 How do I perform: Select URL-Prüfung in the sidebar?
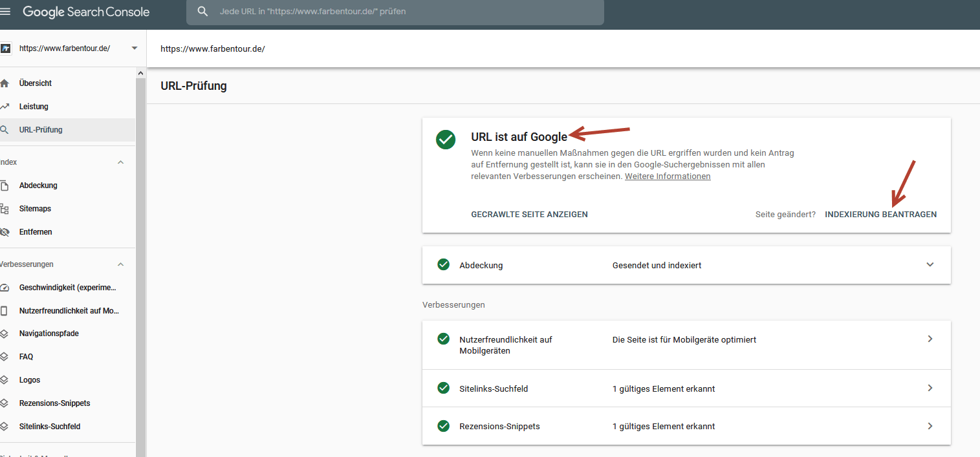pos(67,130)
